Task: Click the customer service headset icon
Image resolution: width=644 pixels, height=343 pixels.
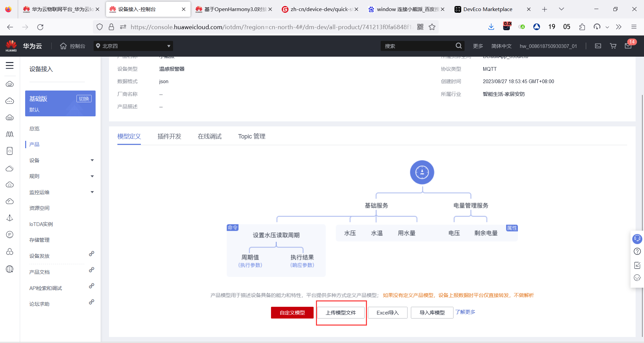Action: [637, 239]
